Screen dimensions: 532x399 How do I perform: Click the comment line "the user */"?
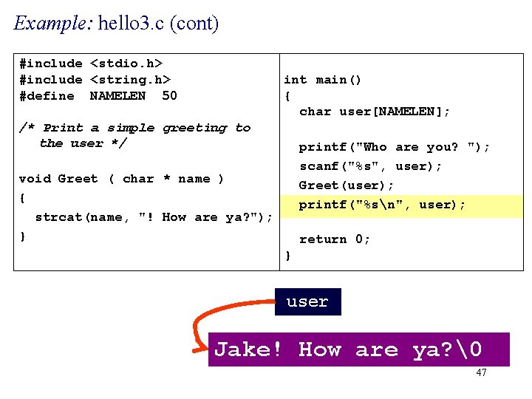coord(83,143)
